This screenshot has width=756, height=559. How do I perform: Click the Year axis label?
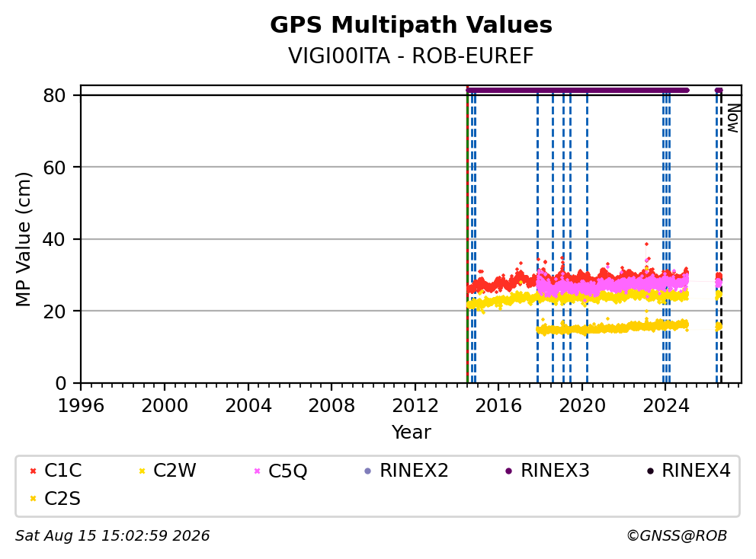pos(411,433)
